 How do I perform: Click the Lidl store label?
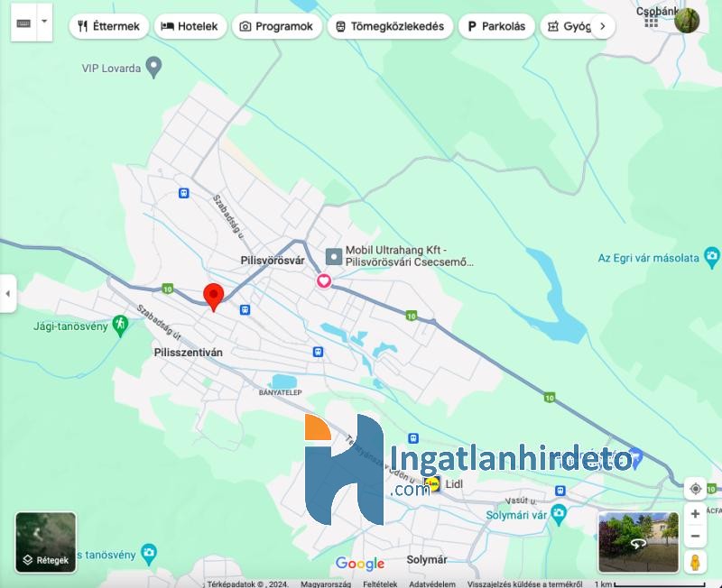tap(454, 484)
